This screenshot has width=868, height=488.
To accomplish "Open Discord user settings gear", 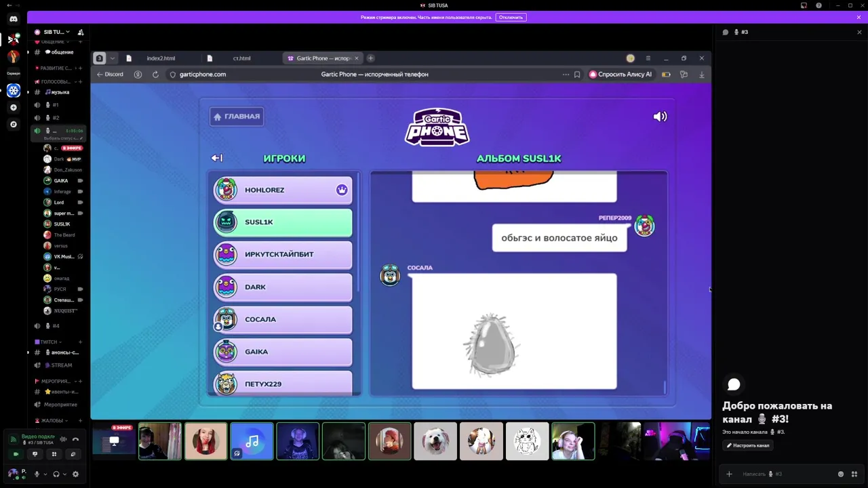I will point(75,474).
